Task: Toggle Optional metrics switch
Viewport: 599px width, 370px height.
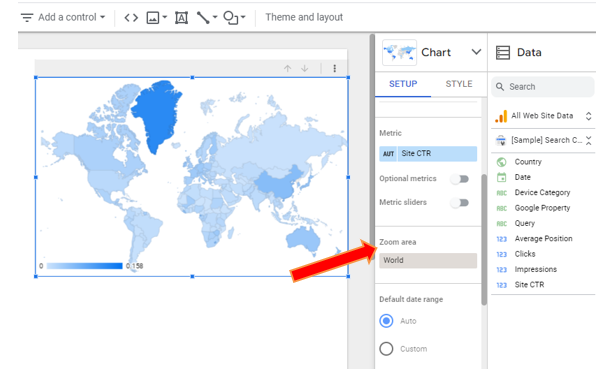Action: (x=460, y=179)
